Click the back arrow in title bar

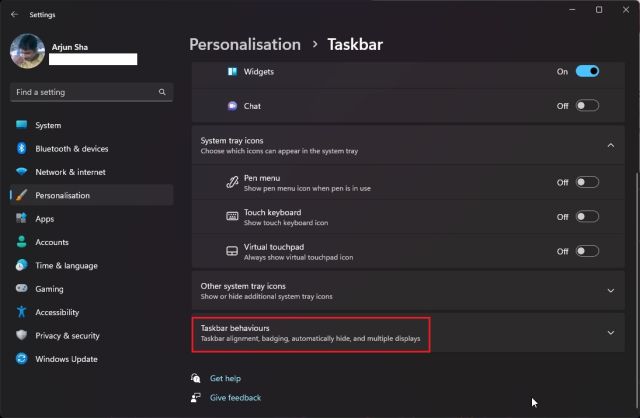point(14,15)
